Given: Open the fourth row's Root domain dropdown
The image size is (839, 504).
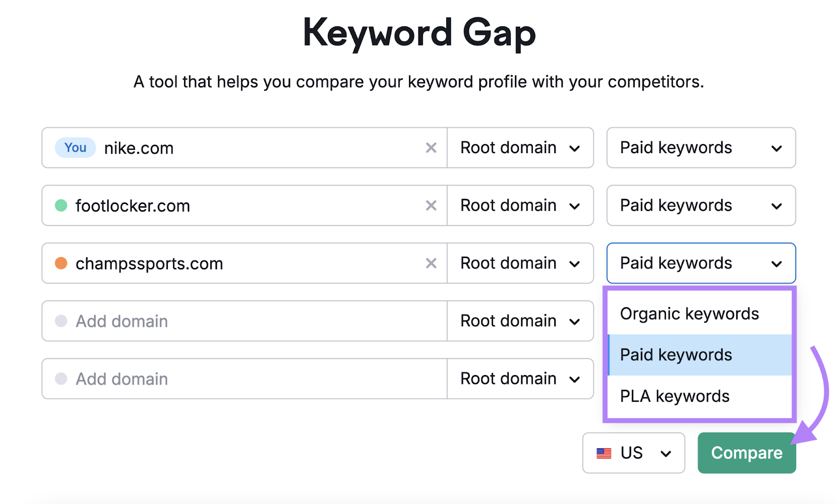Looking at the screenshot, I should (520, 321).
